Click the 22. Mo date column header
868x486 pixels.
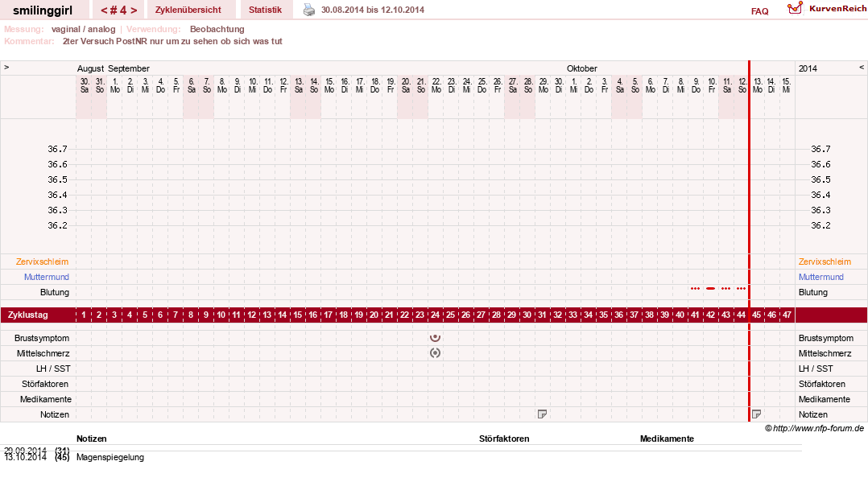point(436,86)
